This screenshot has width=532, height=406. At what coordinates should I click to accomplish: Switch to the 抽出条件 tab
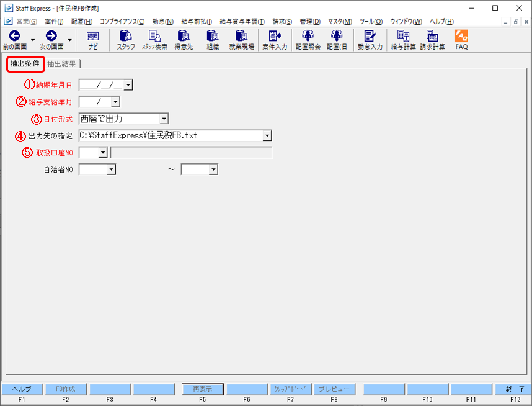[x=25, y=64]
